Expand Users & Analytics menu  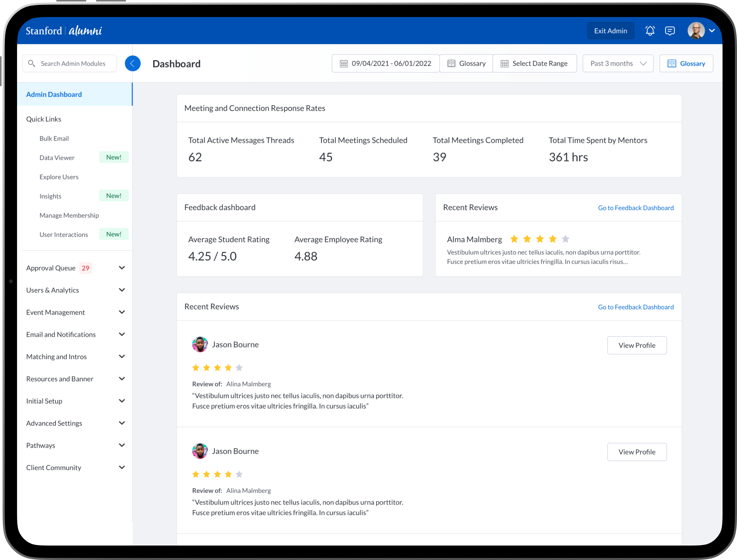point(122,290)
